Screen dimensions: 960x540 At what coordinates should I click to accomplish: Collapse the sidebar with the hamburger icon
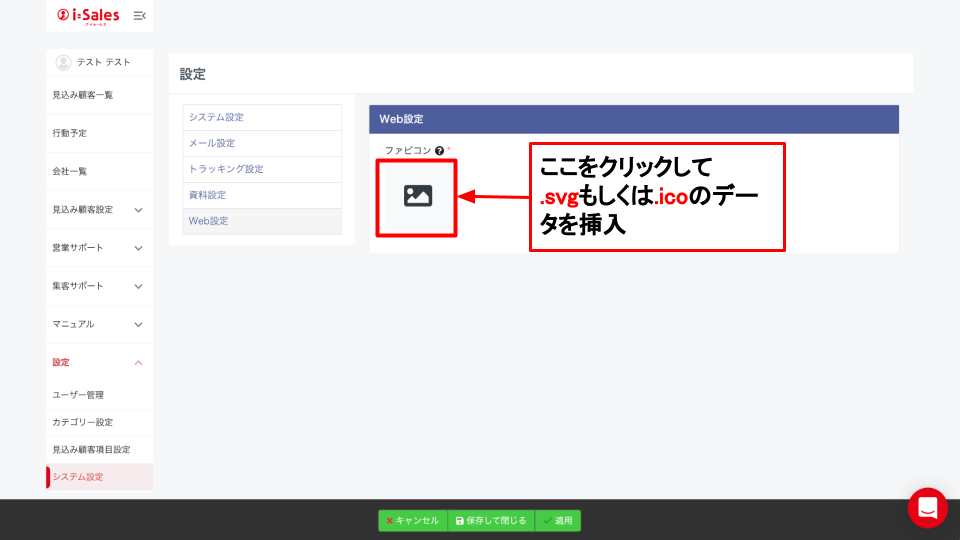click(x=139, y=15)
